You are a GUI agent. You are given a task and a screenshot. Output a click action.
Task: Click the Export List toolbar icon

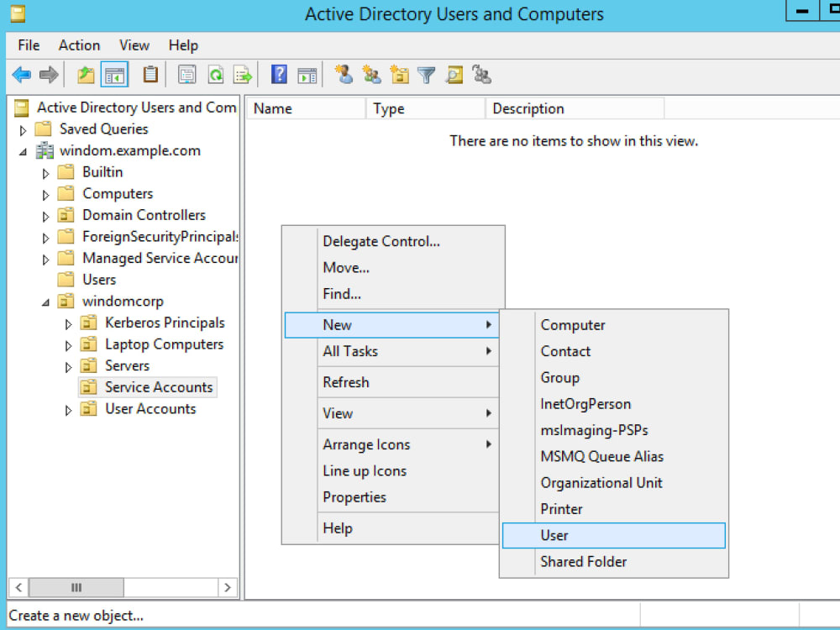point(244,74)
